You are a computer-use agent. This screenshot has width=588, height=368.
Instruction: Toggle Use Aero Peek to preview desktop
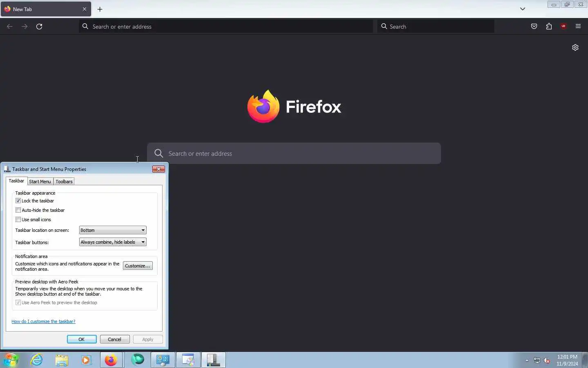[18, 303]
